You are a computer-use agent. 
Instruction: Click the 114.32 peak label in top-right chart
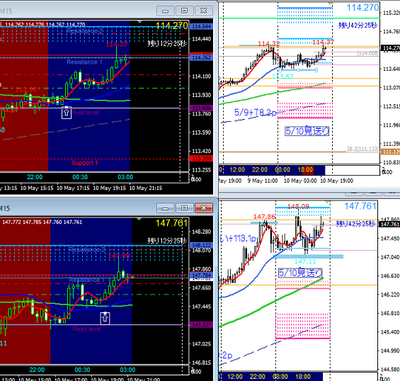point(268,44)
